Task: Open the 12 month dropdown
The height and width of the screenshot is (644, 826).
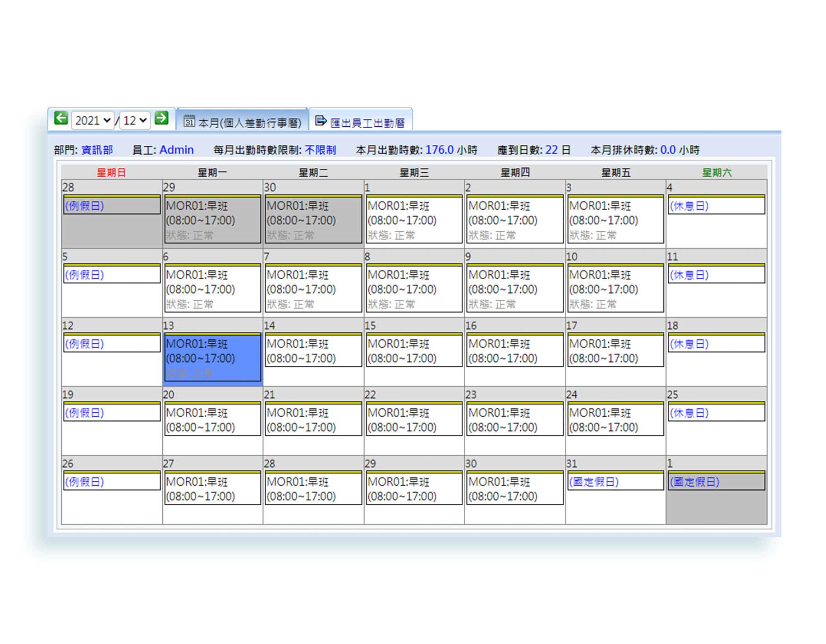Action: pos(135,120)
